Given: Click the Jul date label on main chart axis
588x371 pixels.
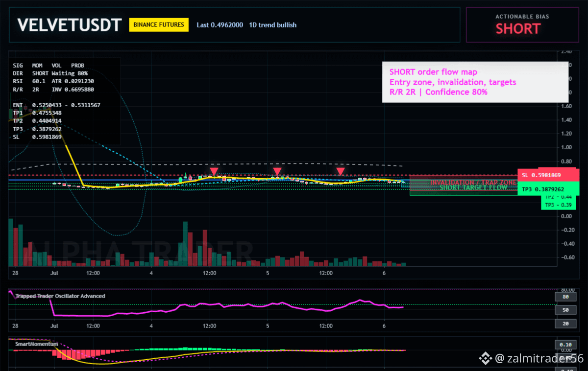Looking at the screenshot, I should pos(54,272).
